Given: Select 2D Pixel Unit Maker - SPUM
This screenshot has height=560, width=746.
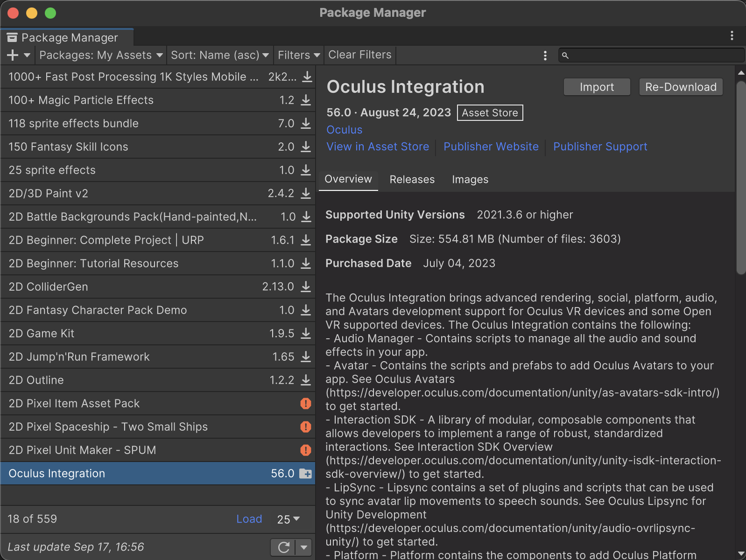Looking at the screenshot, I should point(158,450).
